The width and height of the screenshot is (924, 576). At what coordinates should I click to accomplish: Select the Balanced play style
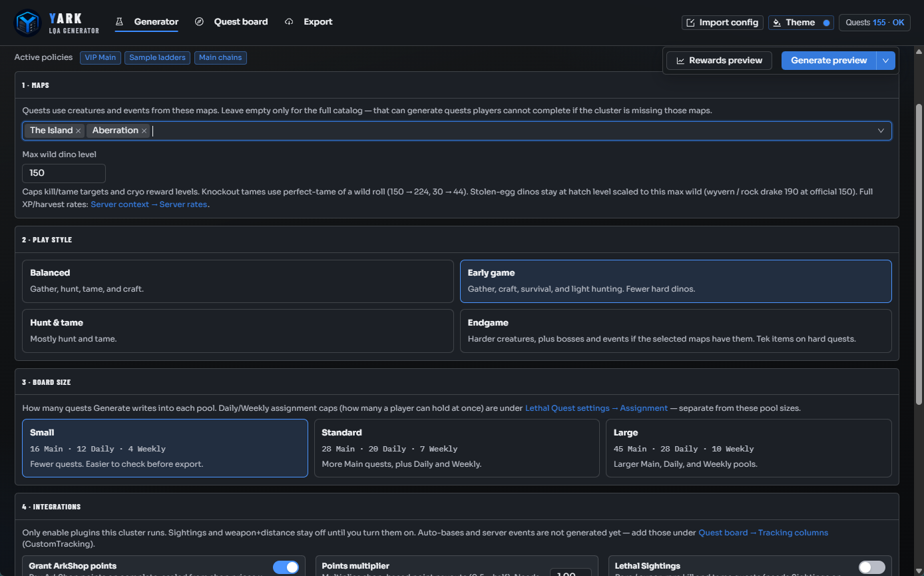pyautogui.click(x=238, y=281)
